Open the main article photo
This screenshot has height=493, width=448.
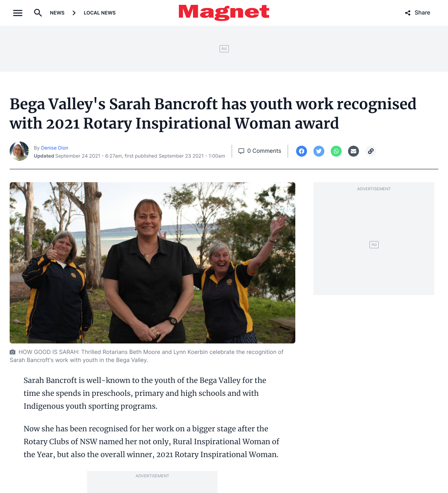(x=152, y=263)
